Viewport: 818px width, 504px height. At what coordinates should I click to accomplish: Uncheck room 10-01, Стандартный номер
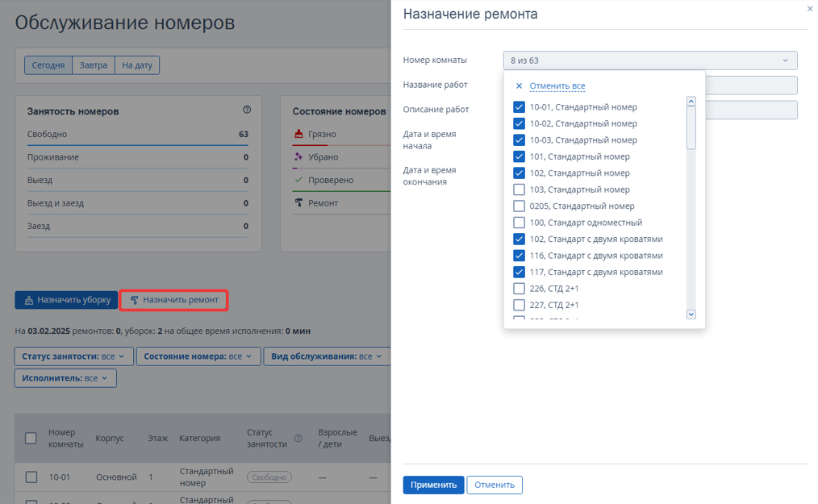(x=519, y=107)
